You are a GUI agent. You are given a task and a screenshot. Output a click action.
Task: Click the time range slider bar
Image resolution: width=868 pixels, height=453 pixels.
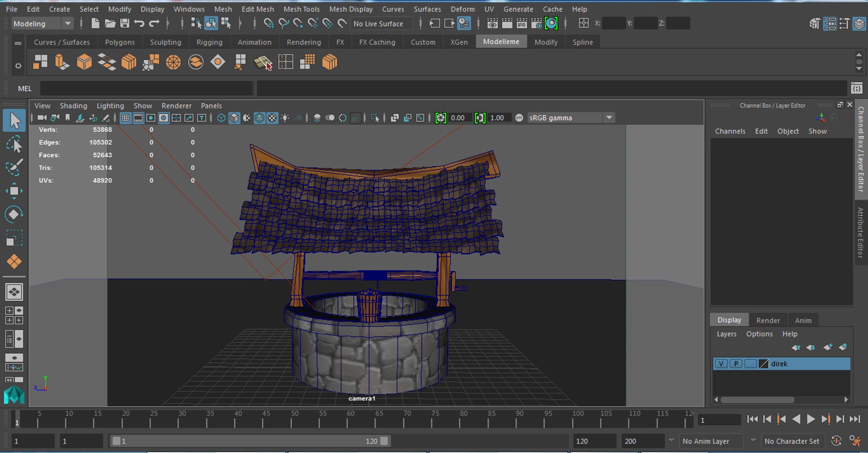point(250,441)
